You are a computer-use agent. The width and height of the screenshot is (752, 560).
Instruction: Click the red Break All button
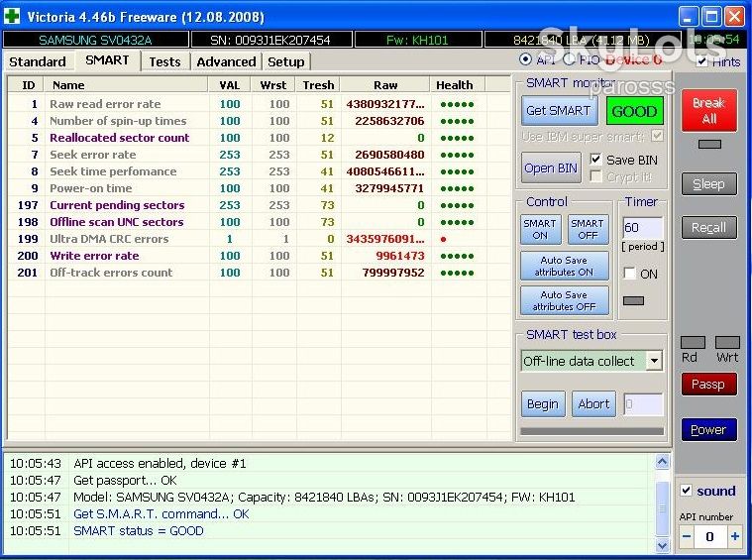tap(708, 110)
